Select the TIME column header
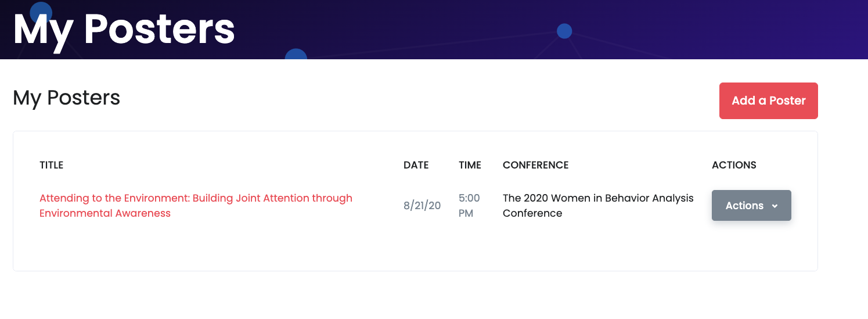868x319 pixels. (470, 165)
